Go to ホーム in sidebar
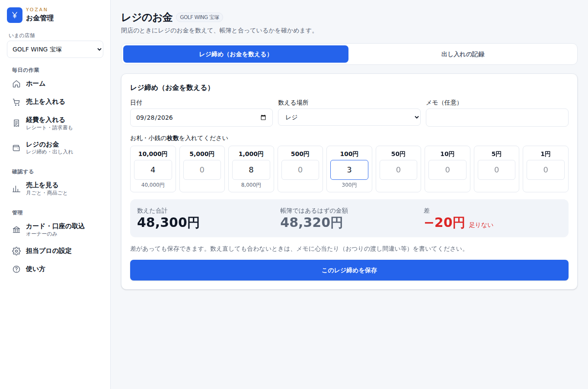 [55, 84]
